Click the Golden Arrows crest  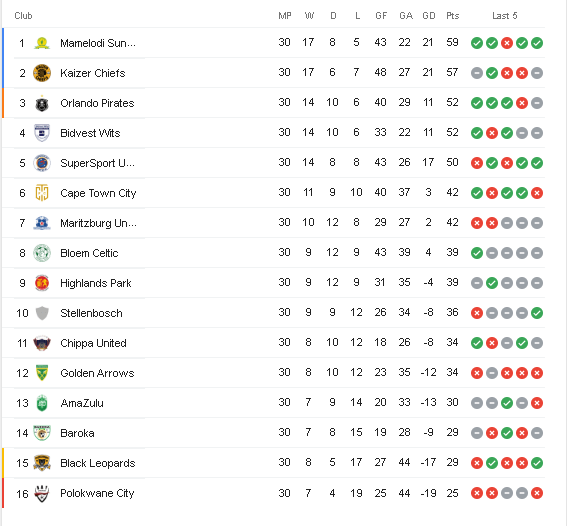click(42, 373)
